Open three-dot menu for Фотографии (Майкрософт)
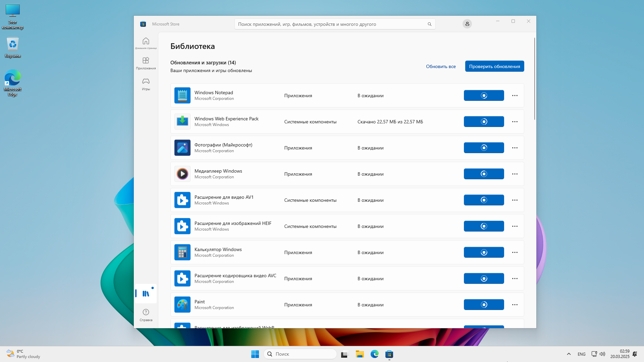The width and height of the screenshot is (644, 362). coord(515,148)
